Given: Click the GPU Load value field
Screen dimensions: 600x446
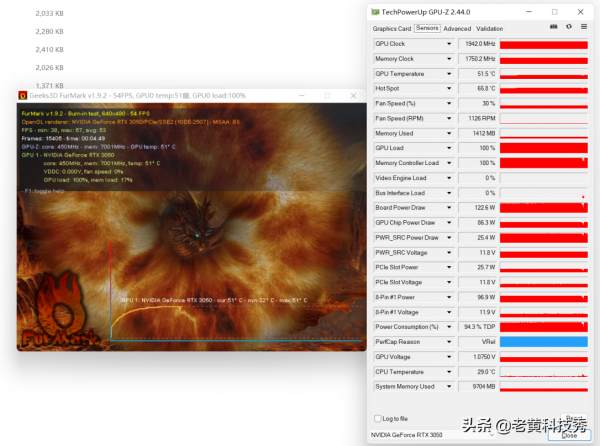Looking at the screenshot, I should point(477,148).
